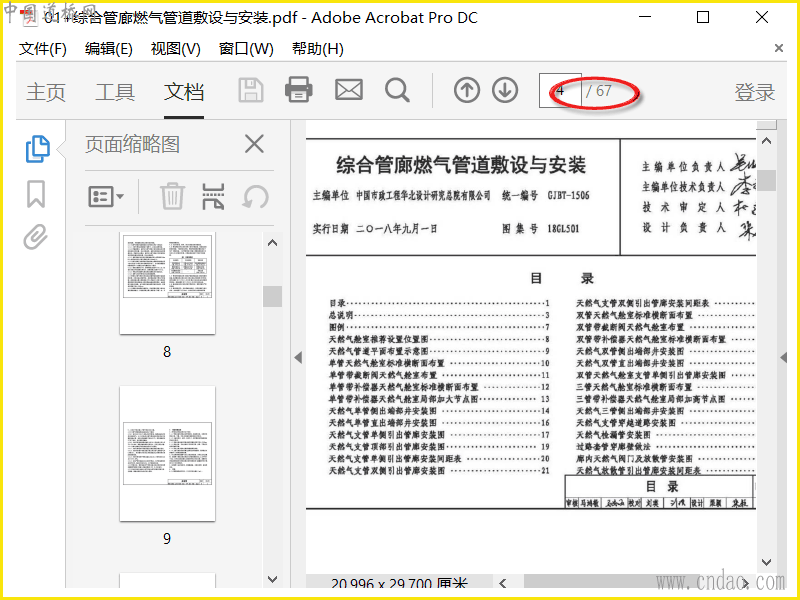The image size is (800, 600).
Task: Click the 单管天然气舱室标准横断面布置 entry
Action: click(439, 363)
